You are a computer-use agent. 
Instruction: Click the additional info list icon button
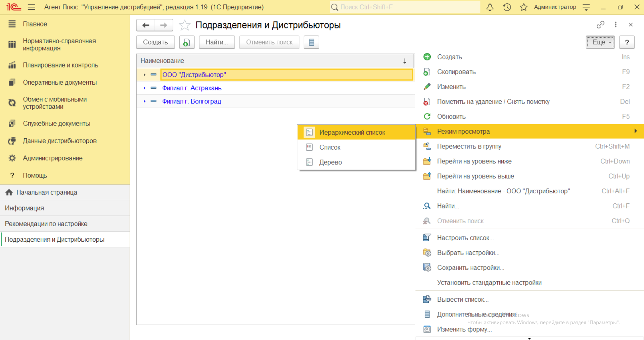311,42
